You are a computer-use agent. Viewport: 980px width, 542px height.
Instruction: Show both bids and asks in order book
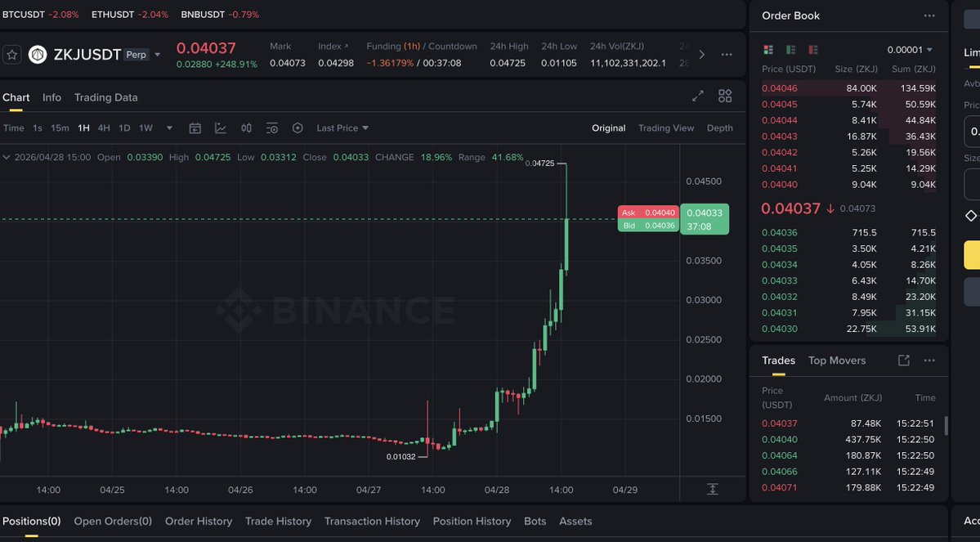click(x=769, y=49)
